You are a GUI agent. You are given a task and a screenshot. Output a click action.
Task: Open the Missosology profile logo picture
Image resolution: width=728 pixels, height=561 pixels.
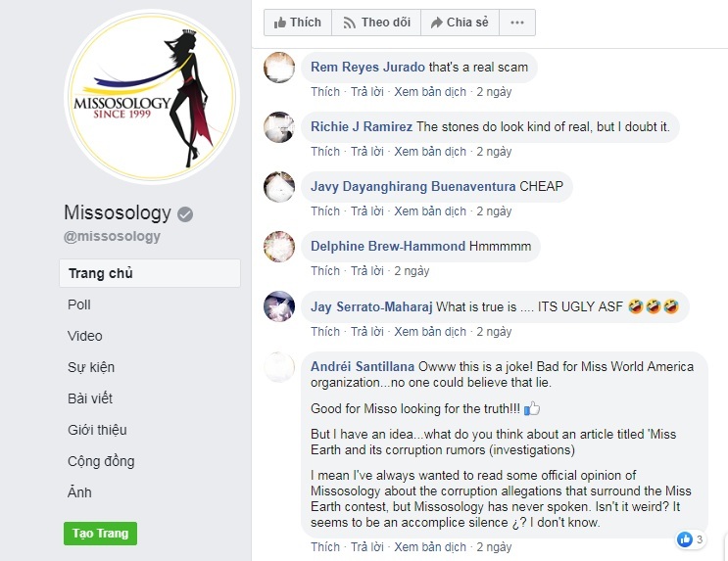click(x=152, y=97)
